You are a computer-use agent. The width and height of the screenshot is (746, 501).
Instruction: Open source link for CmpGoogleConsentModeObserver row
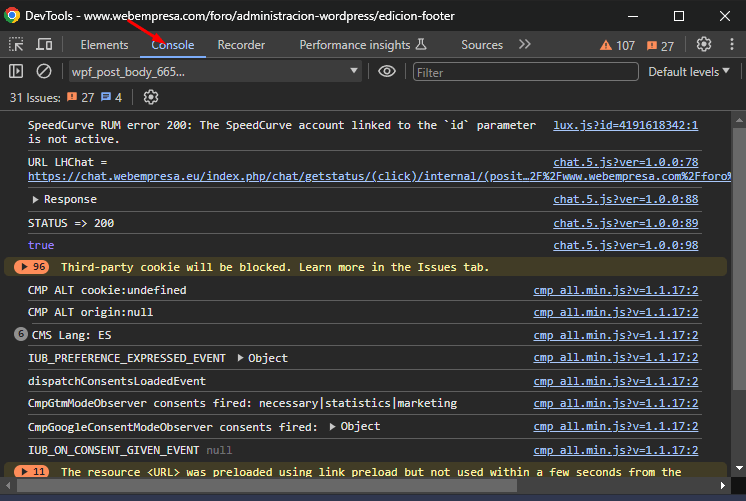coord(616,426)
